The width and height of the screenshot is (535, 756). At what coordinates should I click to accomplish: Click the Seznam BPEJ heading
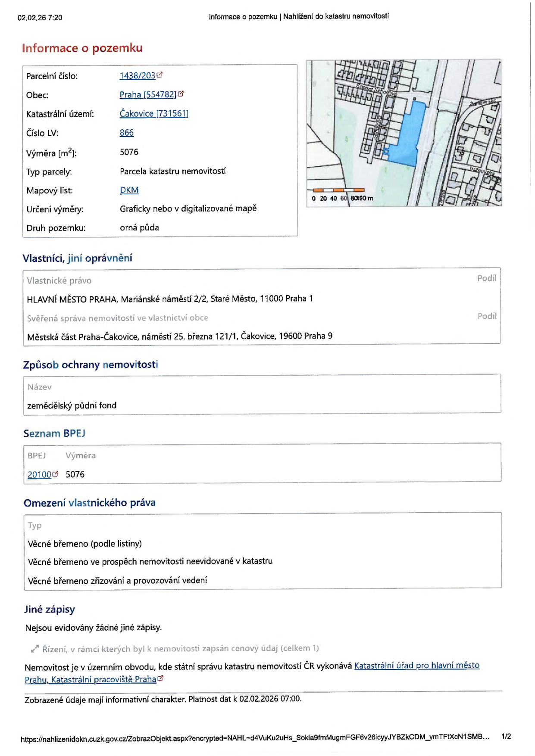tap(54, 433)
